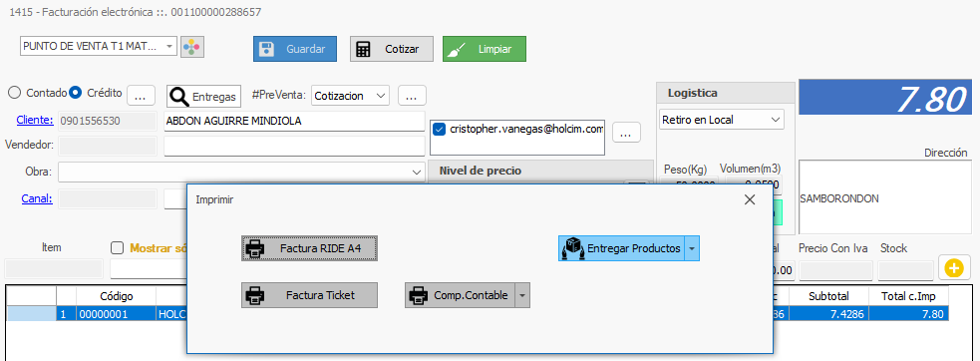The image size is (980, 361).
Task: Select the Contado radio button
Action: 14,93
